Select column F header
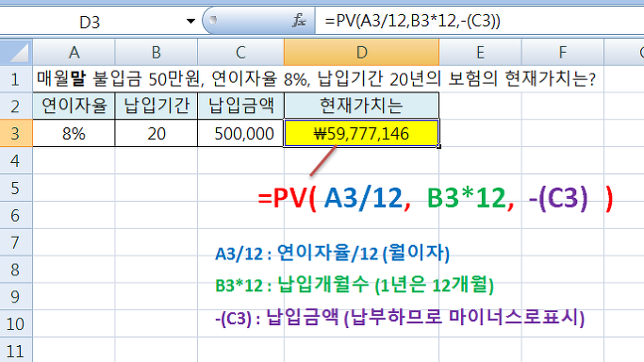The width and height of the screenshot is (644, 362). click(563, 52)
